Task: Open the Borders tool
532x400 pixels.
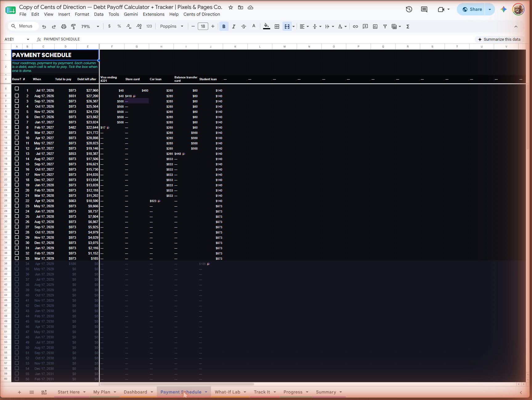Action: (277, 27)
